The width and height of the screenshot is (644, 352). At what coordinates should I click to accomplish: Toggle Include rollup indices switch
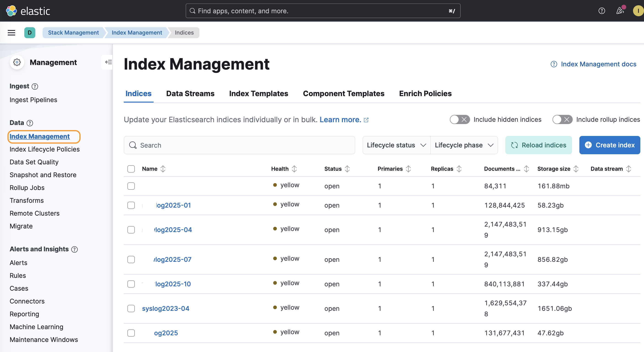click(x=562, y=119)
